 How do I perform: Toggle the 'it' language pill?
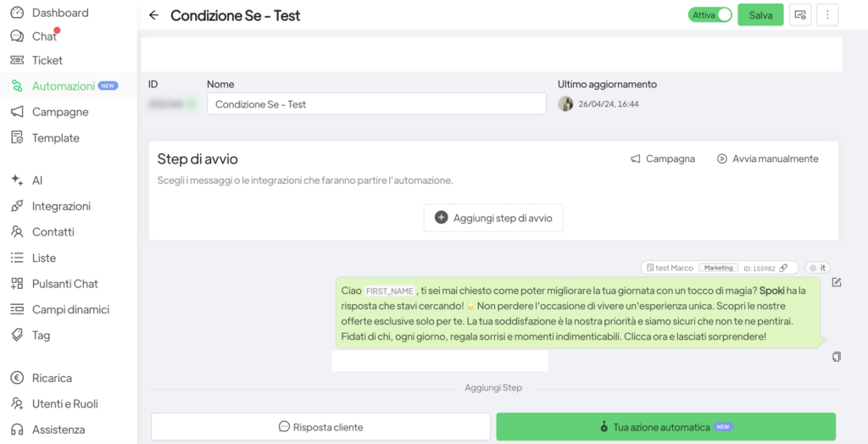[x=817, y=268]
